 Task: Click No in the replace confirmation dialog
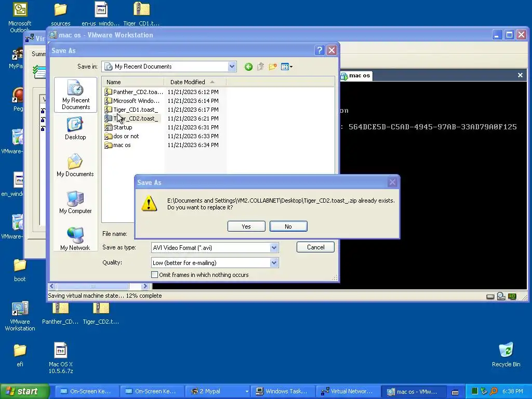(288, 227)
